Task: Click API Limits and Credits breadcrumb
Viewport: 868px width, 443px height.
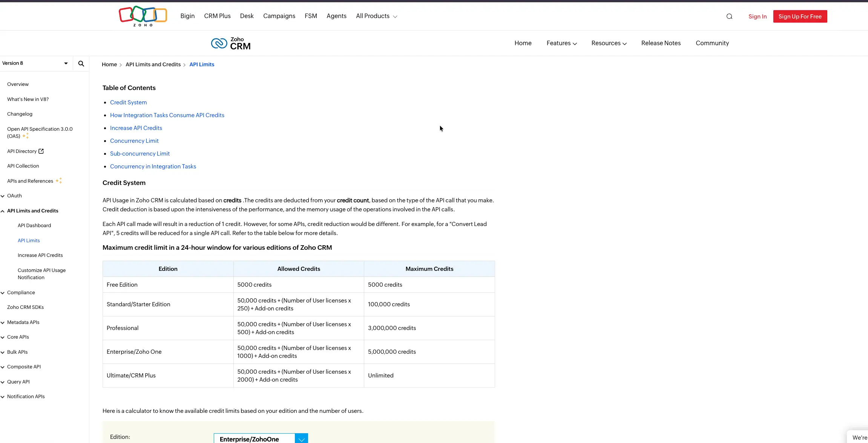Action: coord(153,65)
